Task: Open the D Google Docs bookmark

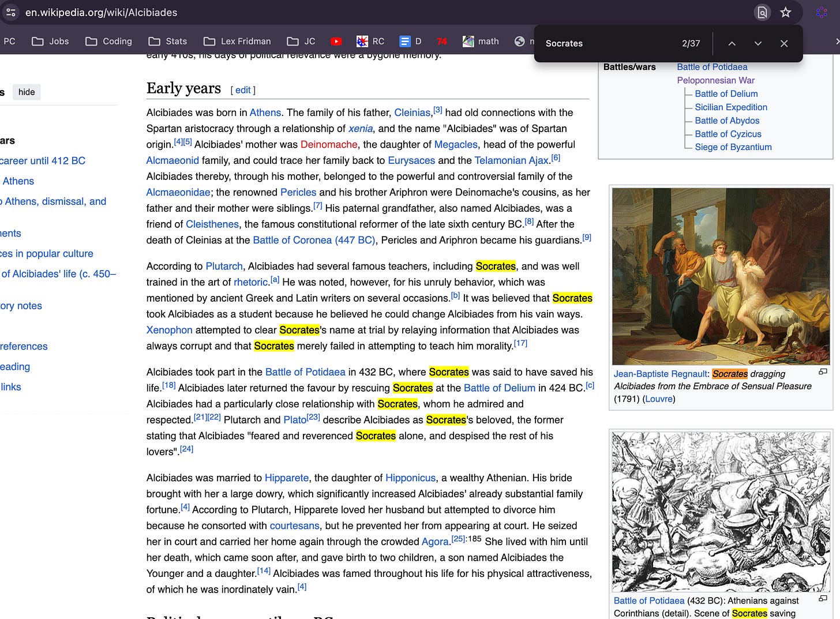Action: tap(411, 41)
